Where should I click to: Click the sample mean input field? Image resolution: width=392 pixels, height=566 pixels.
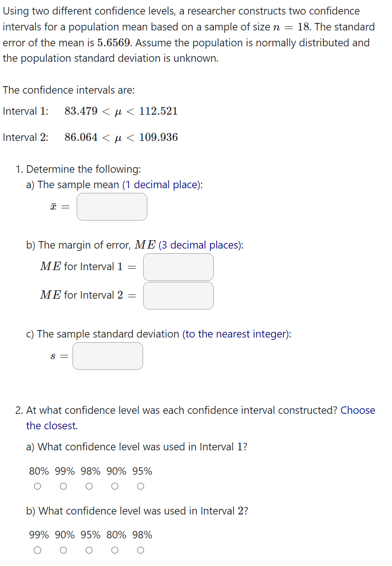pos(112,206)
